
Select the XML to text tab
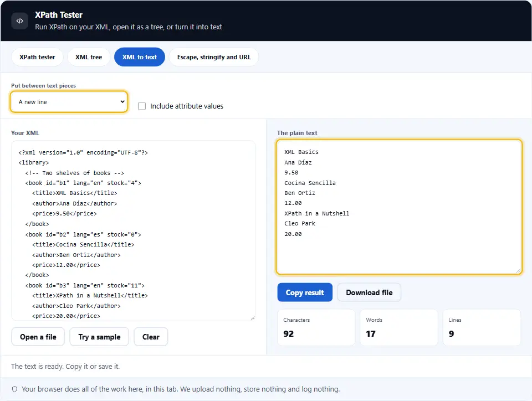point(140,57)
